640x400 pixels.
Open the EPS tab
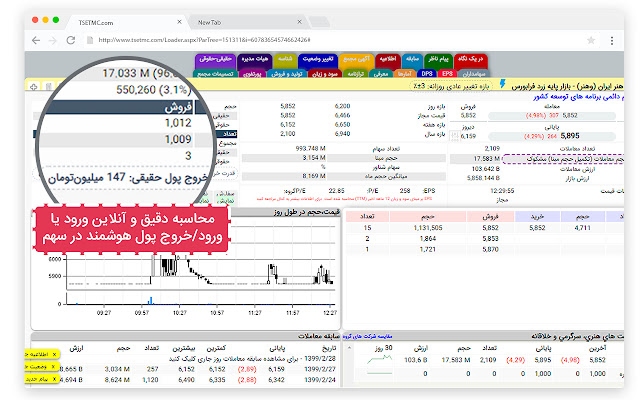point(448,74)
